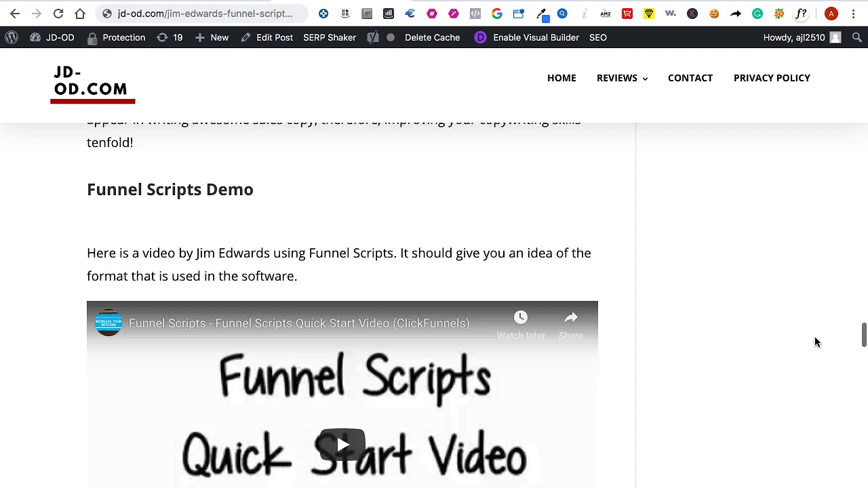
Task: Open the Google extension icon
Action: point(497,14)
